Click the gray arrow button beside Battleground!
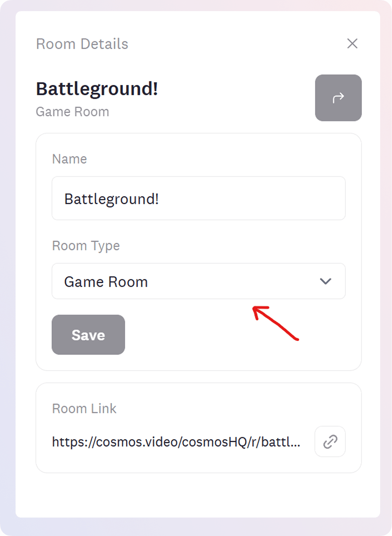Viewport: 392px width, 536px height. pos(338,98)
